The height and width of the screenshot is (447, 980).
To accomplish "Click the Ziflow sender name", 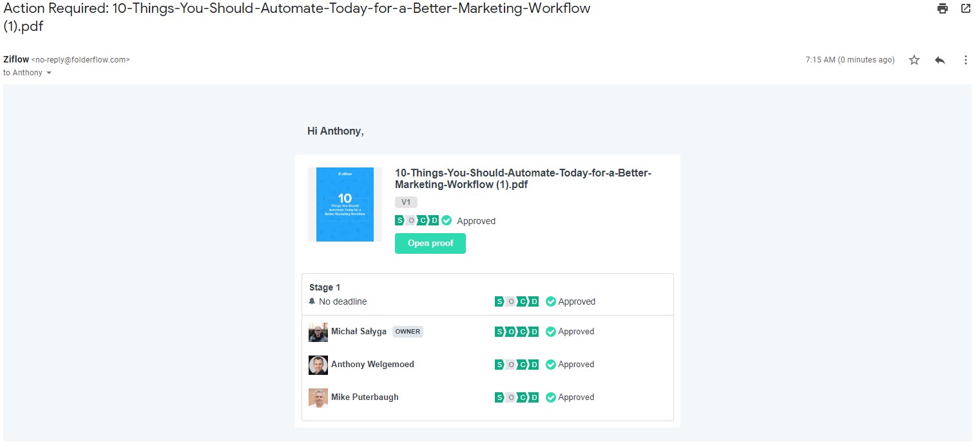I will tap(16, 59).
